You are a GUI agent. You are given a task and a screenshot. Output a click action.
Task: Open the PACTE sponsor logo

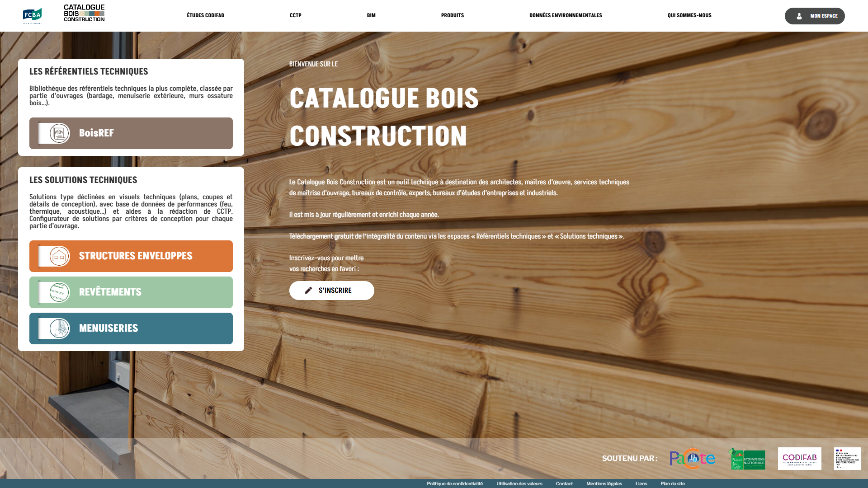pyautogui.click(x=692, y=459)
